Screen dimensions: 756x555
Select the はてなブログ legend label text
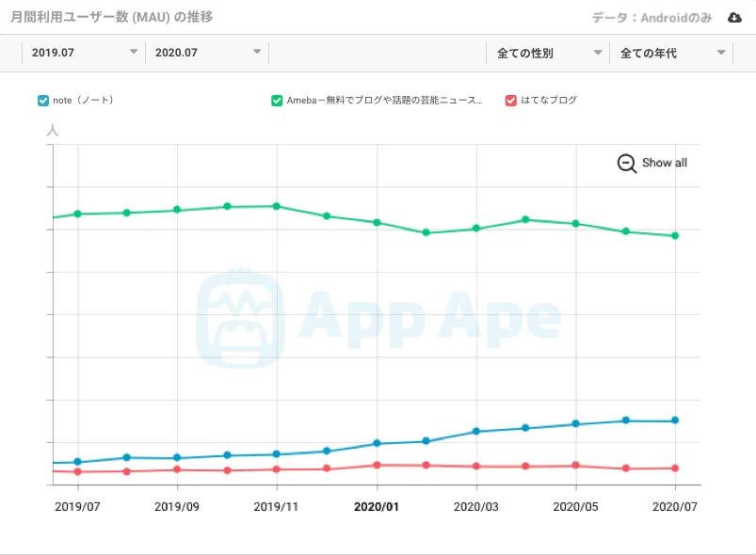click(x=549, y=101)
